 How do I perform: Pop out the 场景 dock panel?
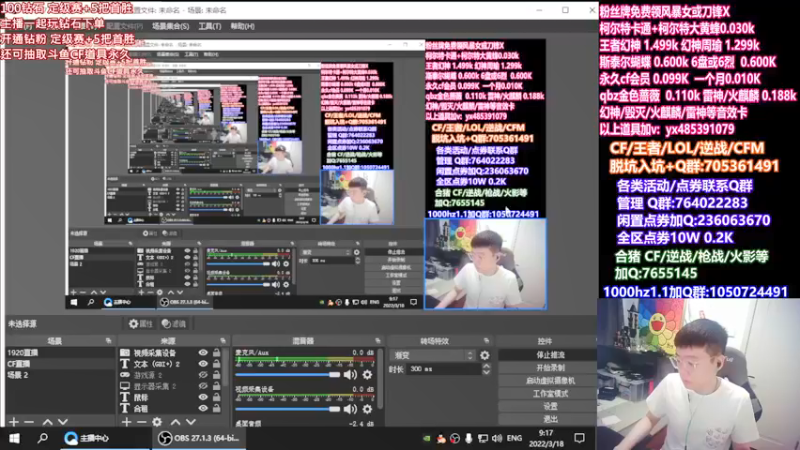click(x=109, y=340)
